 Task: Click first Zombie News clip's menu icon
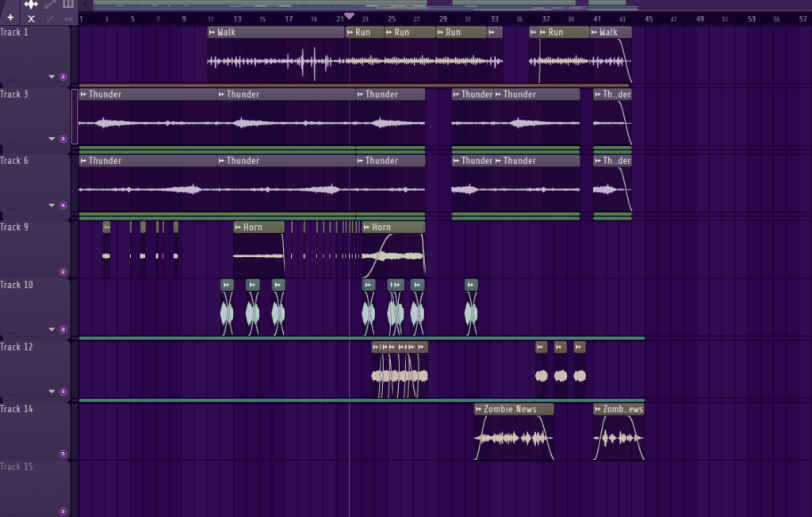pos(479,410)
